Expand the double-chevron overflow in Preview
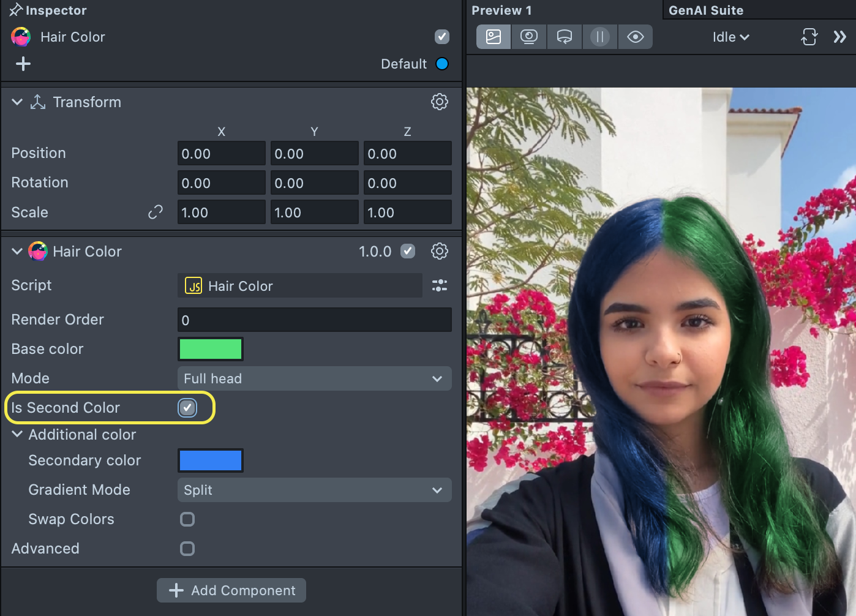This screenshot has width=856, height=616. coord(839,37)
